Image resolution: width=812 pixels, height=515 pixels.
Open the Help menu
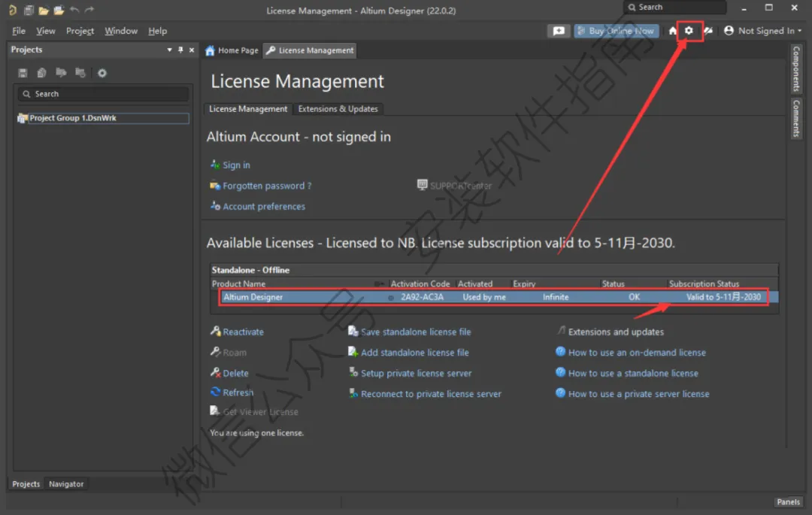[157, 31]
